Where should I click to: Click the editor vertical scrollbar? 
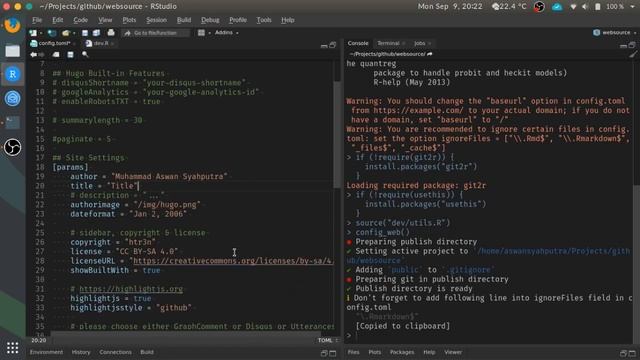click(x=337, y=135)
